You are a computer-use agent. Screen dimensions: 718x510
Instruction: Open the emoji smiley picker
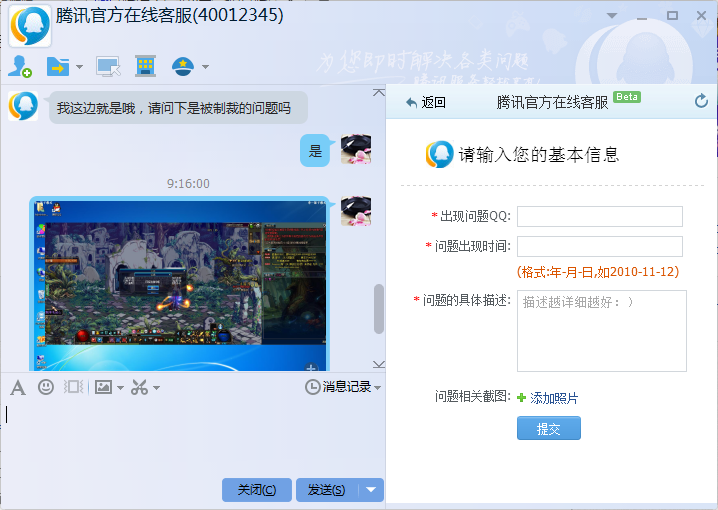click(46, 387)
